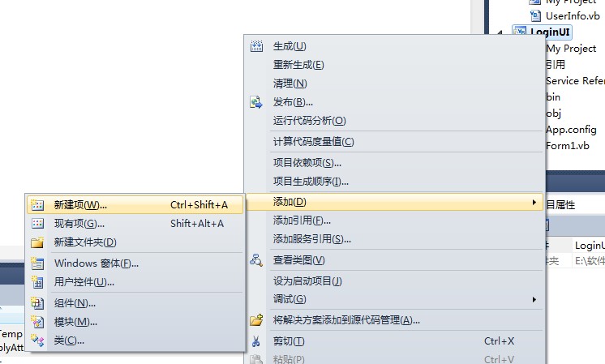Image resolution: width=605 pixels, height=364 pixels.
Task: Open UserInfo.vb in Solution Explorer
Action: pos(573,16)
